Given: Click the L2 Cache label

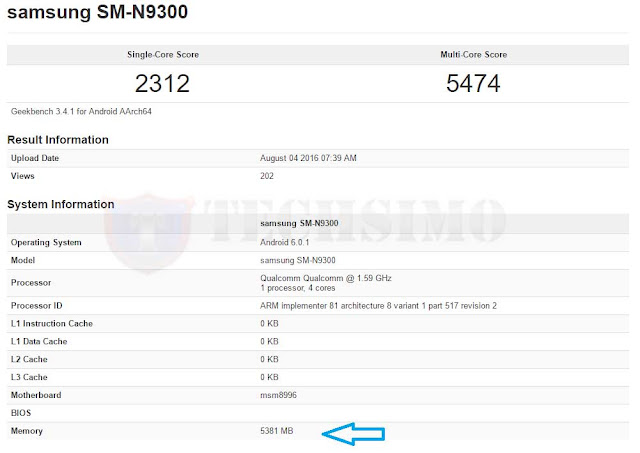Looking at the screenshot, I should (29, 360).
